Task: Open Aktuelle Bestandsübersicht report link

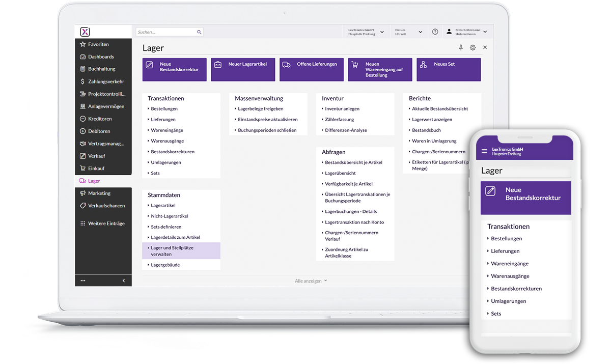Action: [x=439, y=108]
